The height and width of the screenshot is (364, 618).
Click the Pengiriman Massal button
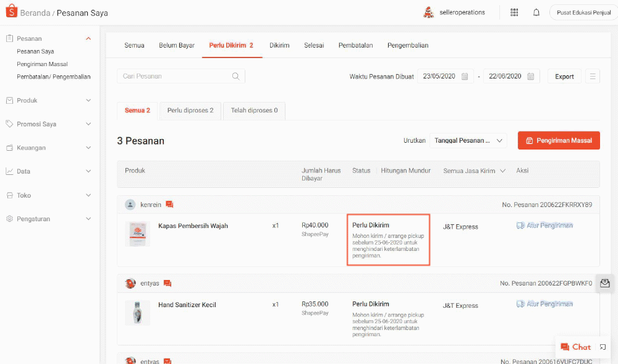(559, 141)
